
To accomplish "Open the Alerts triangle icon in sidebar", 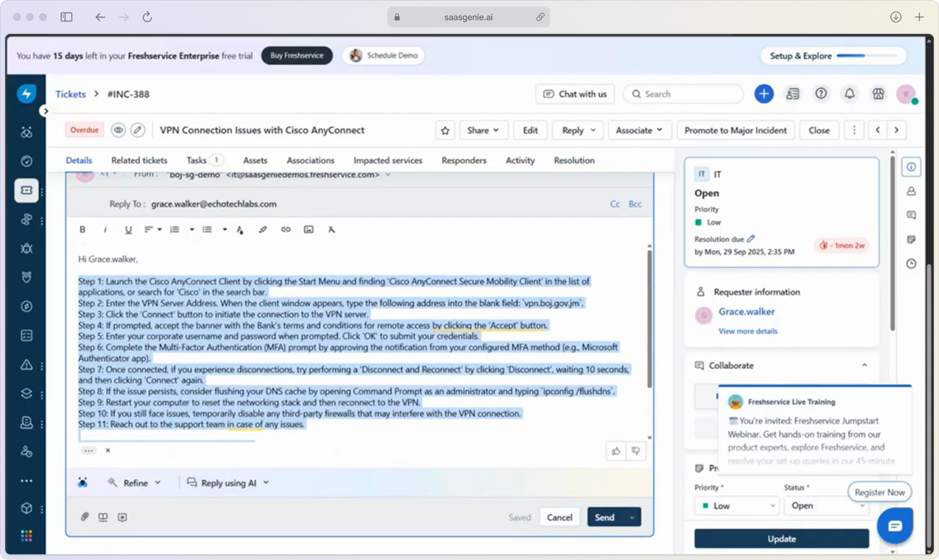I will tap(27, 364).
